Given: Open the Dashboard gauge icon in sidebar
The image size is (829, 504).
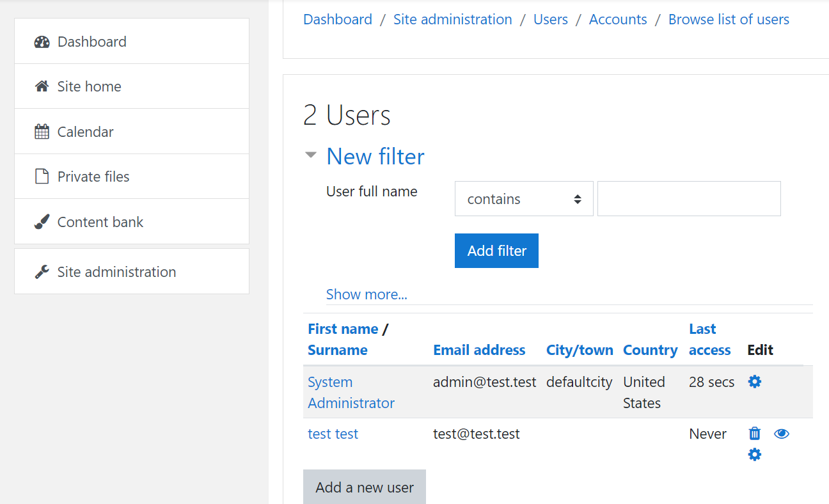Looking at the screenshot, I should 42,41.
